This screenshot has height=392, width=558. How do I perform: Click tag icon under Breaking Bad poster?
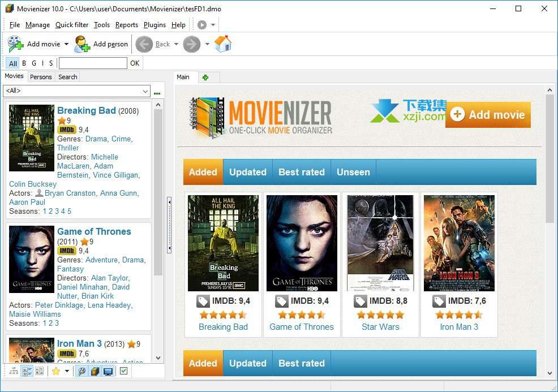point(203,301)
